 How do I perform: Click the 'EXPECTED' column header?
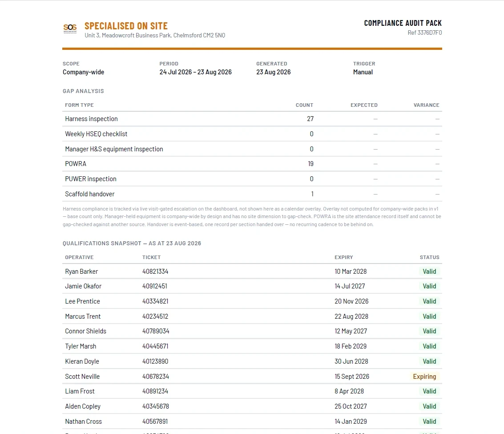364,105
